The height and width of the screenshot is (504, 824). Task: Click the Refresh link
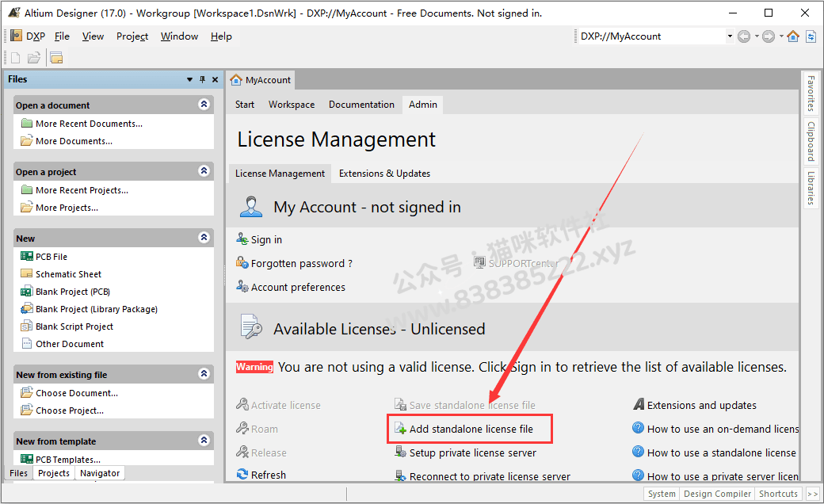tap(269, 475)
